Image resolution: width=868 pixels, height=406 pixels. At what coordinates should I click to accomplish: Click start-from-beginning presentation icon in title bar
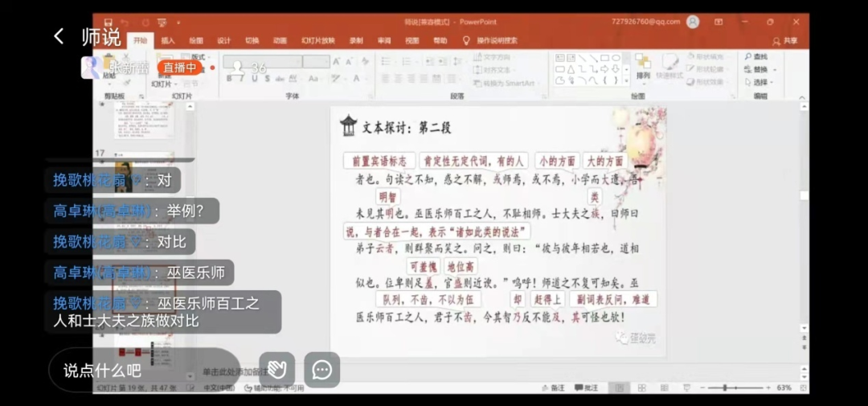(x=162, y=23)
